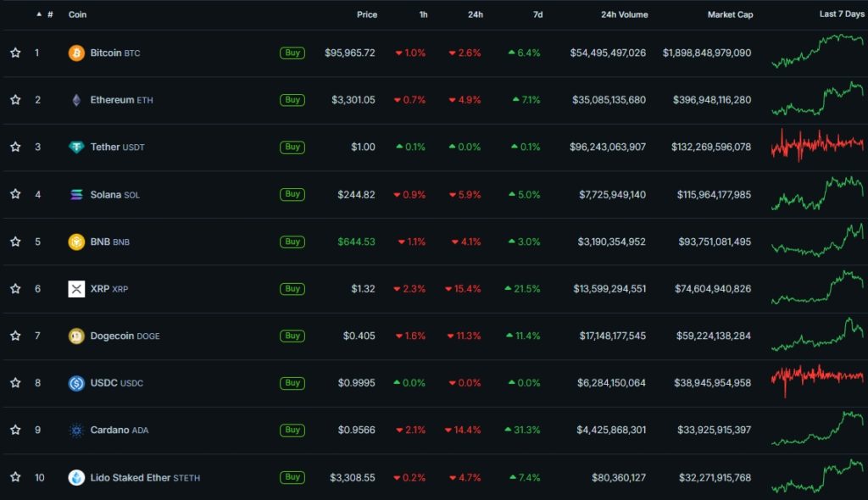Click the BNB coin logo

click(x=76, y=242)
